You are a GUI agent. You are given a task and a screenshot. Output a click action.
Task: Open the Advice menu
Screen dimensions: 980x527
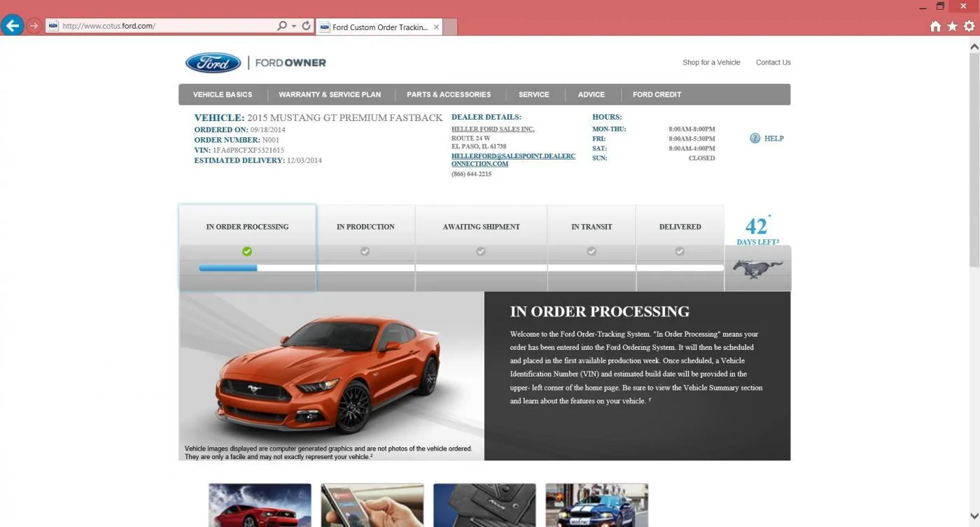(x=591, y=94)
